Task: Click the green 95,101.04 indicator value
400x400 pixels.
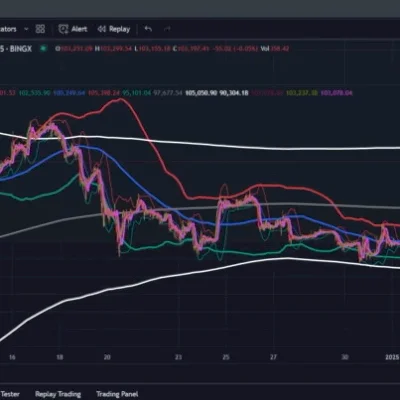Action: click(x=137, y=93)
